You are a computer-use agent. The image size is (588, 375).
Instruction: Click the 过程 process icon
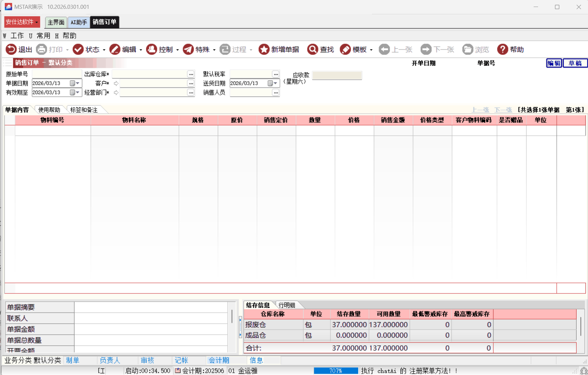pos(225,49)
